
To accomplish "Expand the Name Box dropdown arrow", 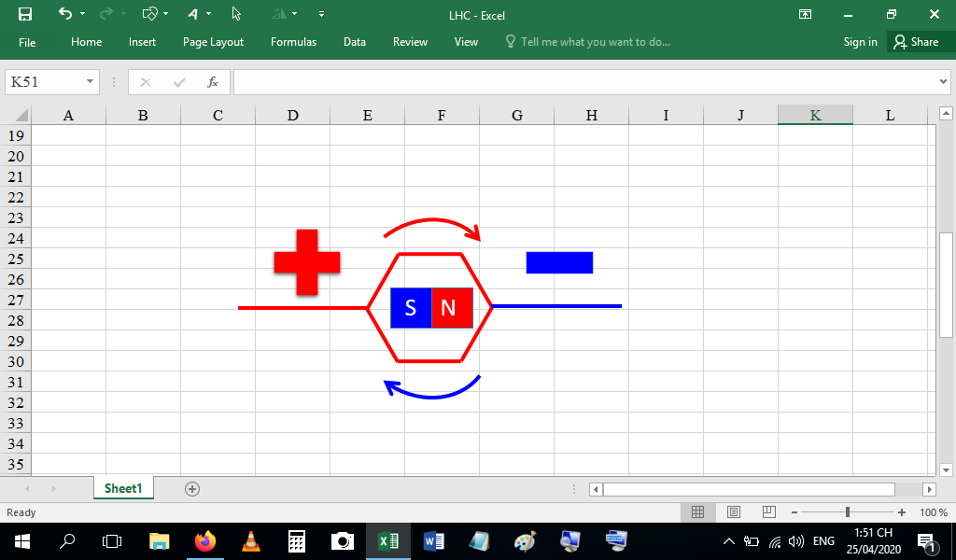I will (91, 82).
